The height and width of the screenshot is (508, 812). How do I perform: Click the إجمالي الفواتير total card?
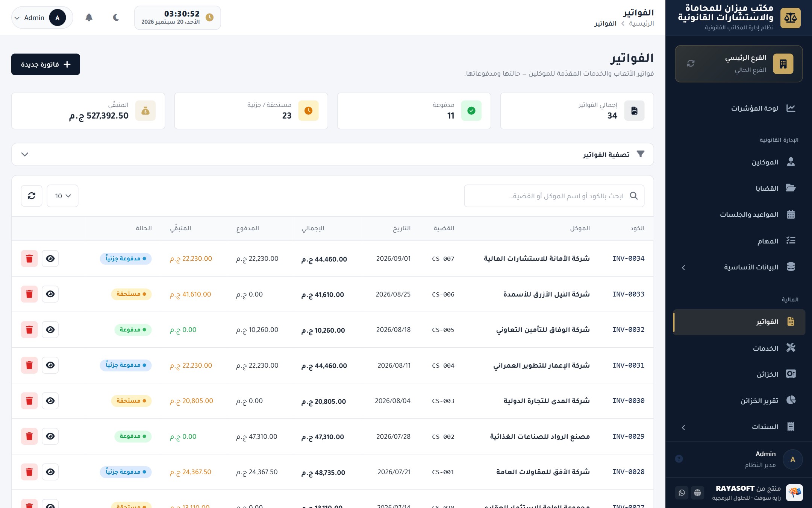577,111
